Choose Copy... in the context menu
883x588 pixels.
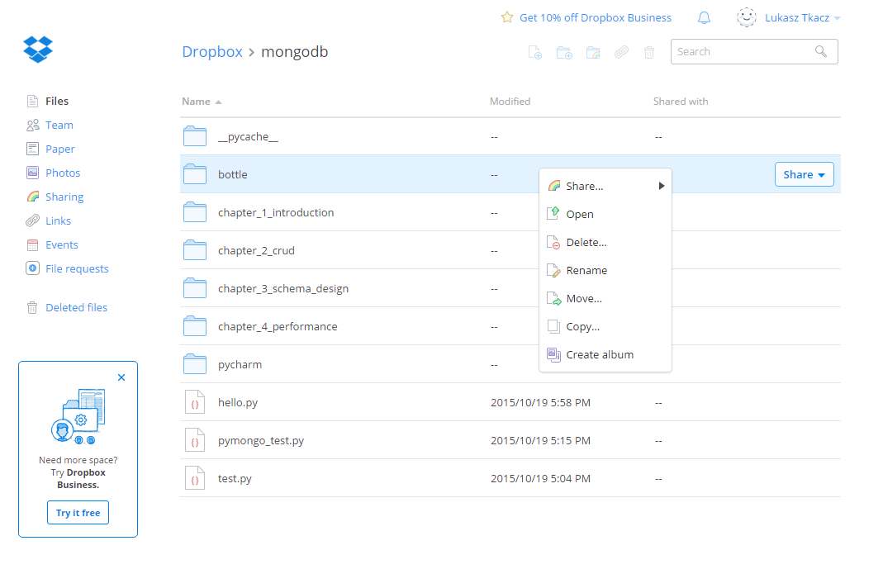[x=605, y=327]
